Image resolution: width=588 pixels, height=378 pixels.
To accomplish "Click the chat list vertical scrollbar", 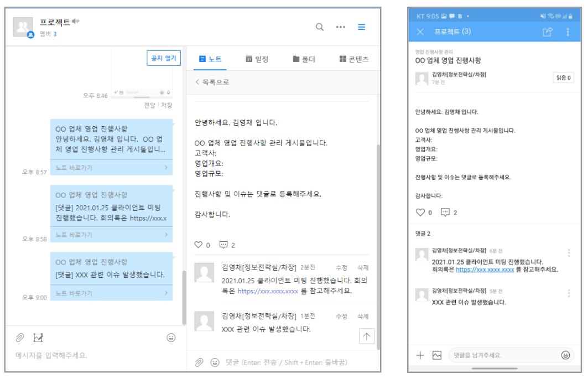I will (x=184, y=297).
